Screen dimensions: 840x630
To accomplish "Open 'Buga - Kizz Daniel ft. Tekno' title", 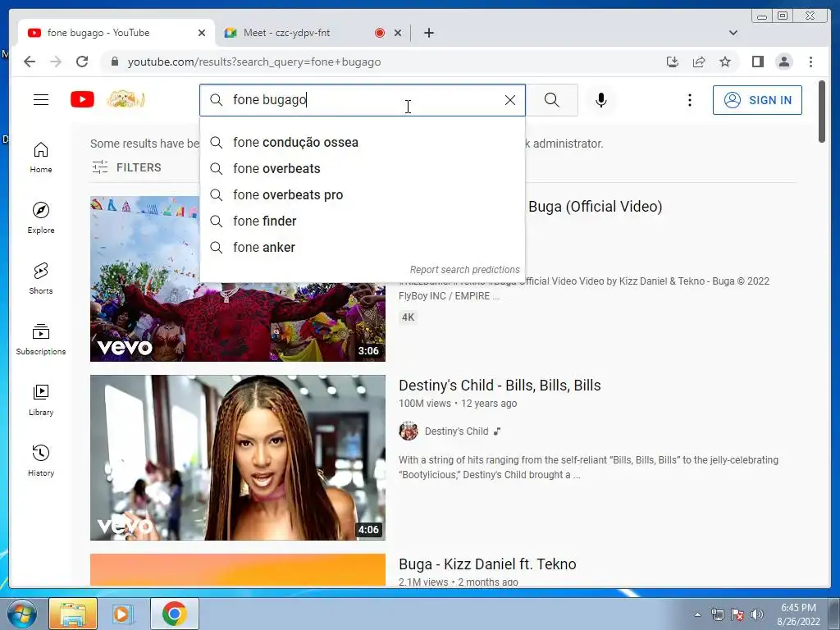I will pyautogui.click(x=487, y=564).
